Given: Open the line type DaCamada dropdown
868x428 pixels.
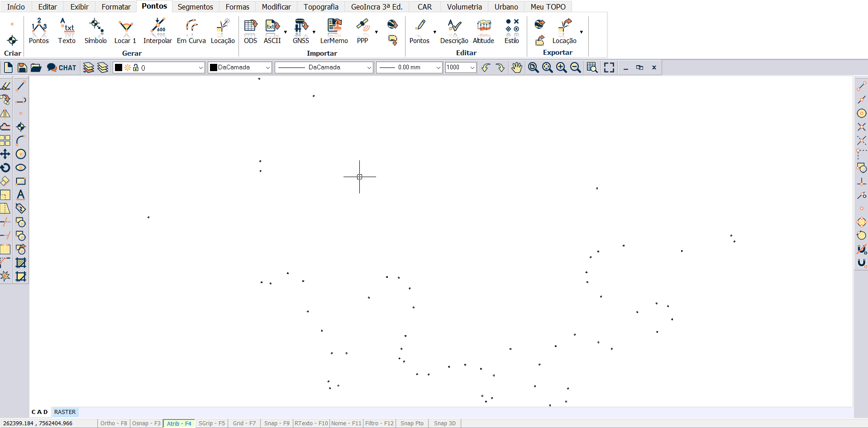Looking at the screenshot, I should pyautogui.click(x=369, y=67).
